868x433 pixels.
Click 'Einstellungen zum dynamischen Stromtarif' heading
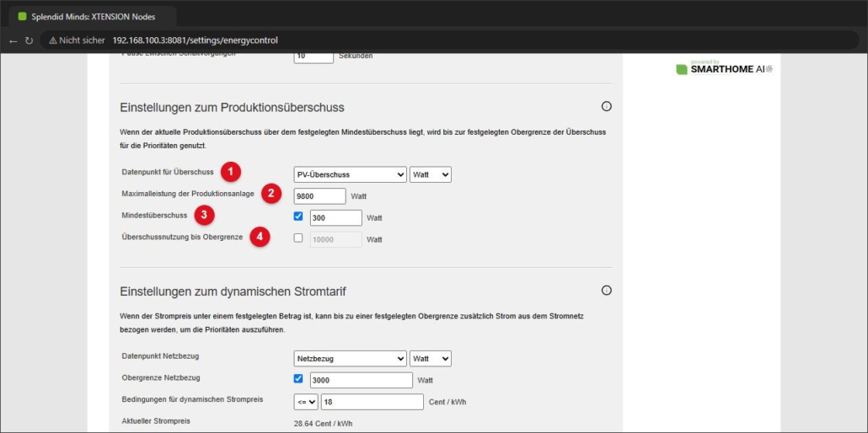[x=233, y=291]
